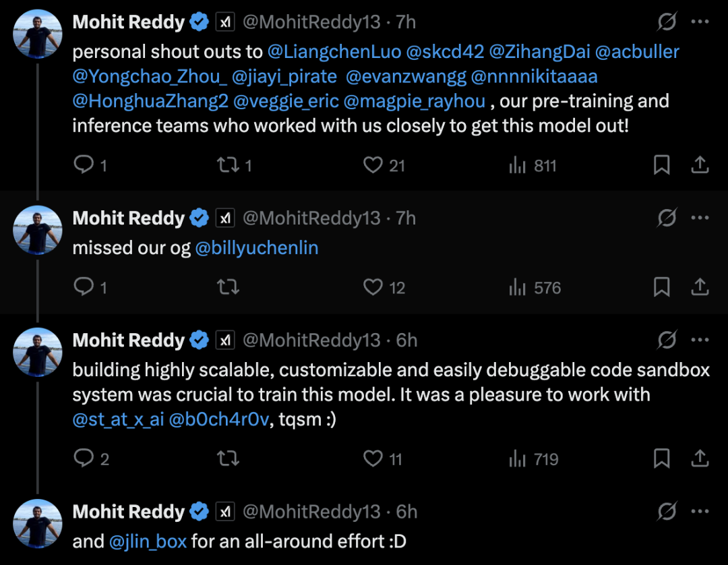Share the 'missed our og' tweet
This screenshot has width=728, height=565.
700,287
